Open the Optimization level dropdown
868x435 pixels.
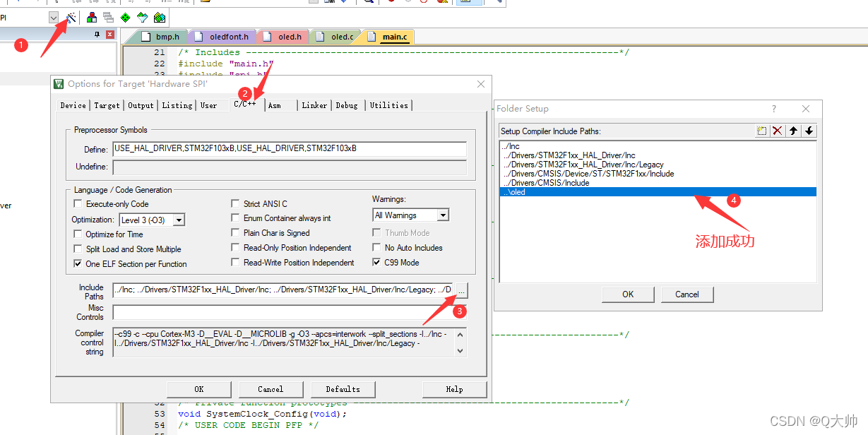179,220
